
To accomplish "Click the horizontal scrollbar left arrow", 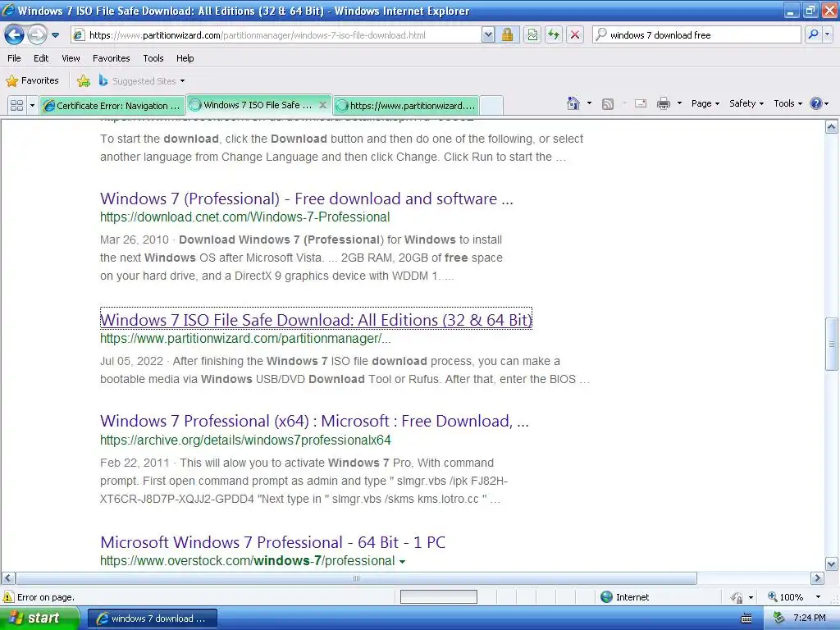I will tap(8, 578).
